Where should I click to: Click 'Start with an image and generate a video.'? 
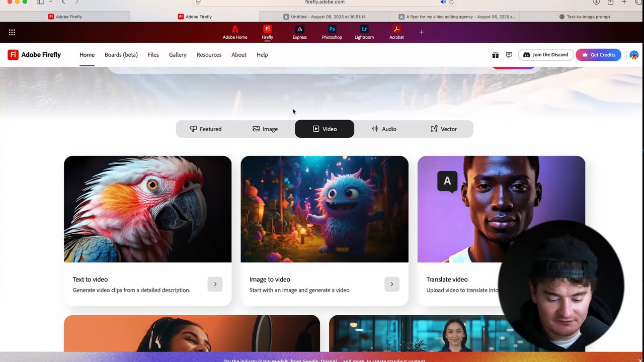pyautogui.click(x=300, y=290)
